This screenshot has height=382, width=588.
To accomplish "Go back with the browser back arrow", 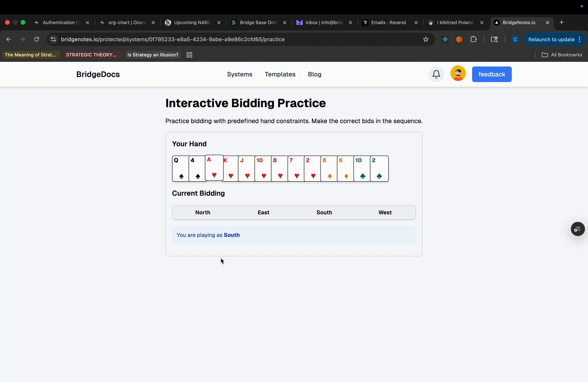I will (x=9, y=39).
